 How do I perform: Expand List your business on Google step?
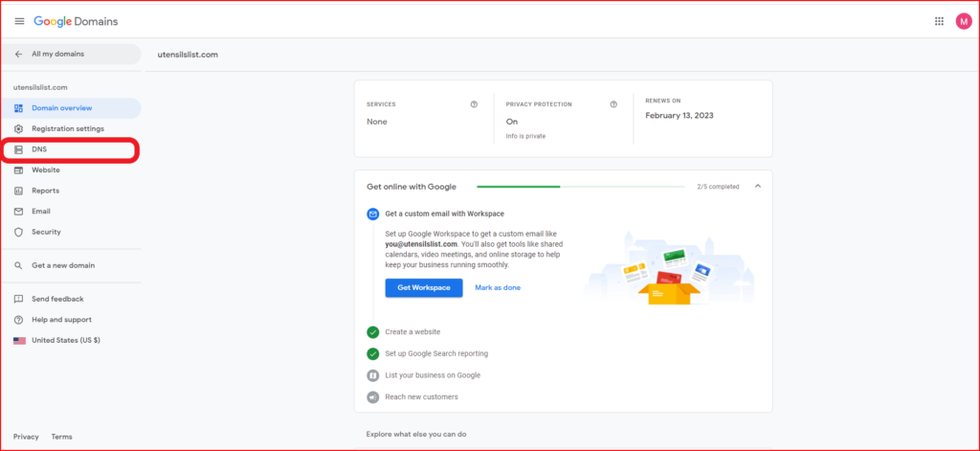pyautogui.click(x=433, y=375)
